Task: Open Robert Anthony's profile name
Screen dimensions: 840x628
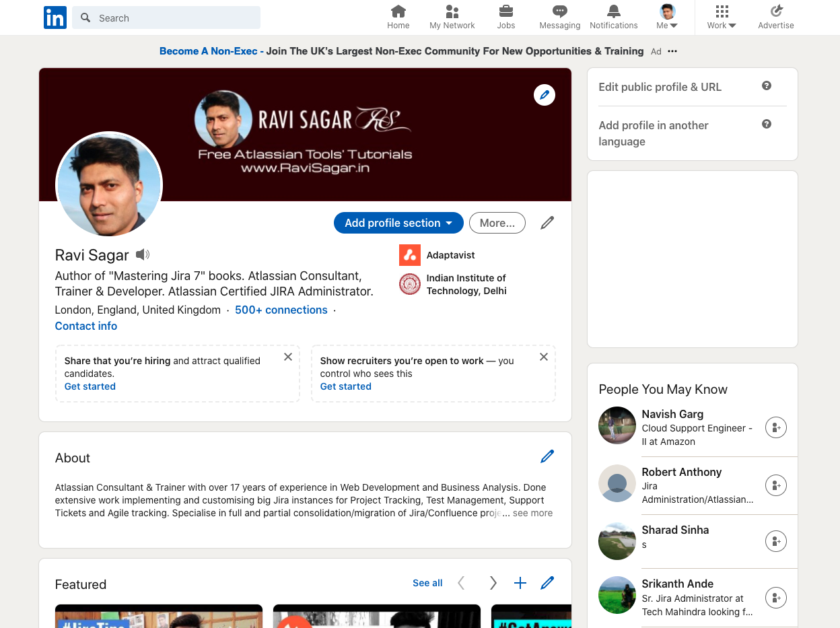Action: 682,472
